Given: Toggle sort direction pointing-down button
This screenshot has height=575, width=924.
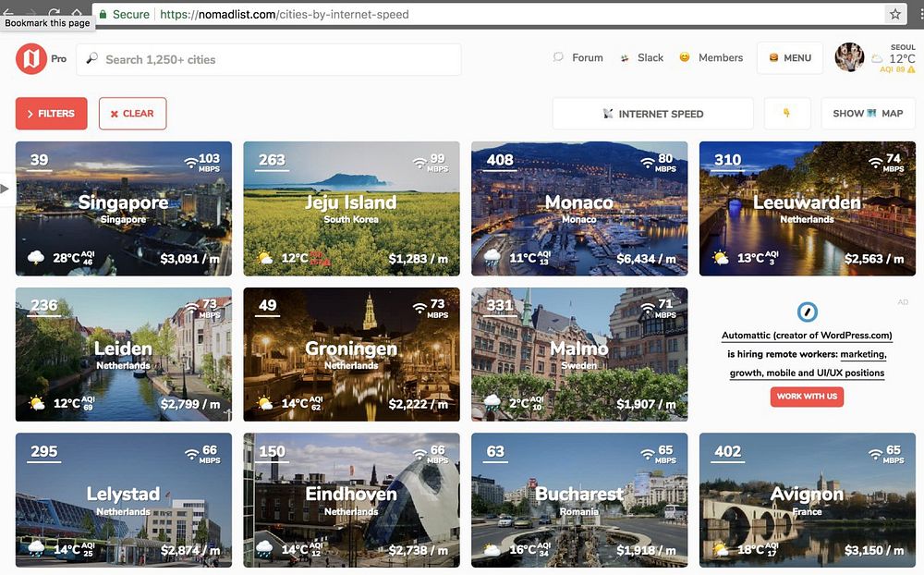Looking at the screenshot, I should 787,114.
